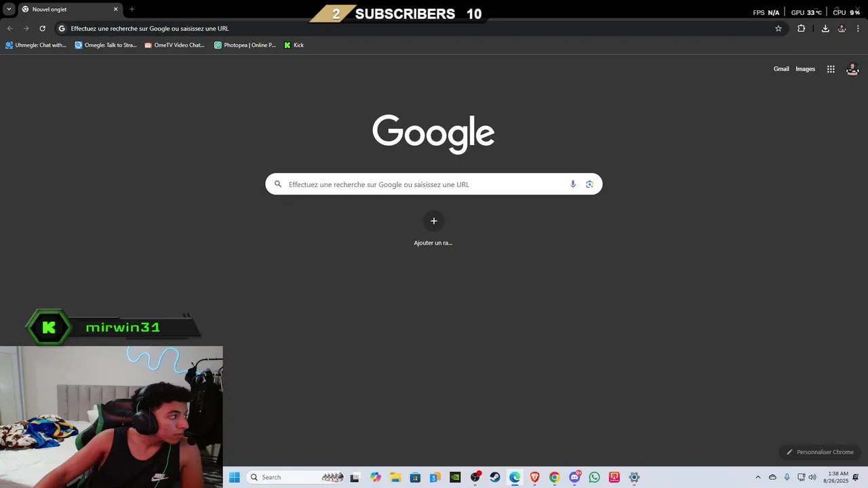This screenshot has height=488, width=868.
Task: Close the Nouvel onglet tab
Action: click(115, 9)
